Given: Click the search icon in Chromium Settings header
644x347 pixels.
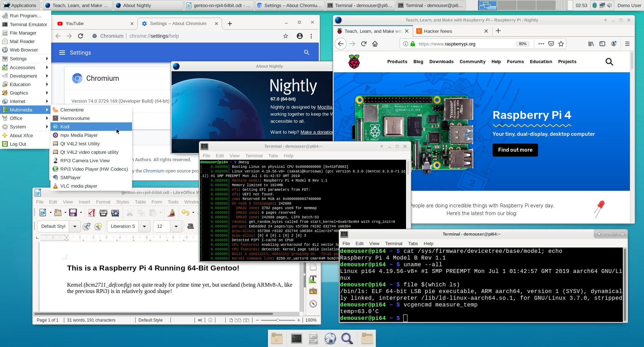Looking at the screenshot, I should 306,53.
